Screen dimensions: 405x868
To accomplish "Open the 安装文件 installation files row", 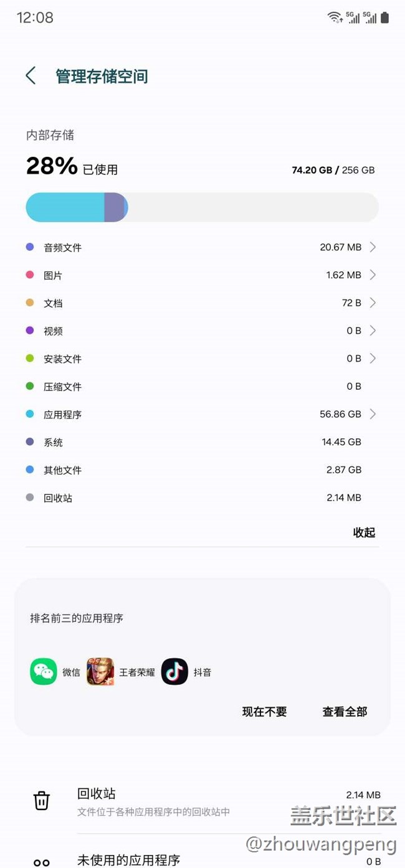I will pyautogui.click(x=202, y=359).
